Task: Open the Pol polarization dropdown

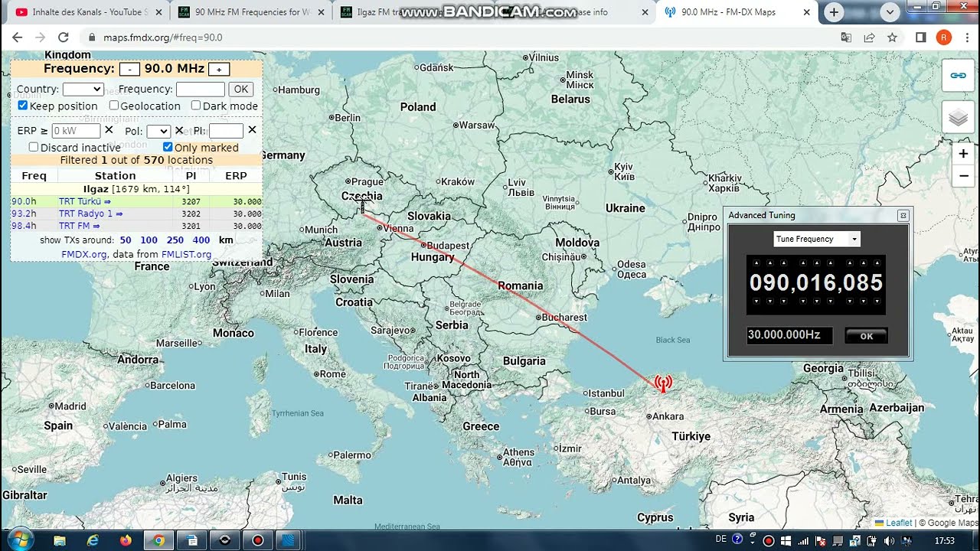Action: pos(158,131)
